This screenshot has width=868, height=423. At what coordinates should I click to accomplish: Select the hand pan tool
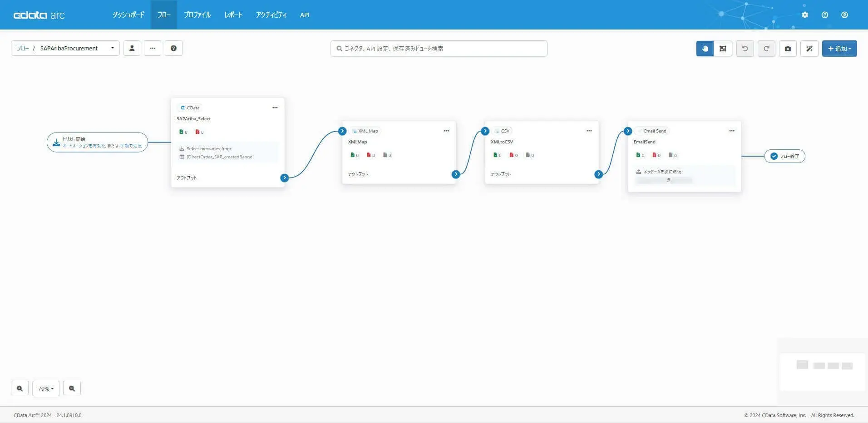pos(705,49)
